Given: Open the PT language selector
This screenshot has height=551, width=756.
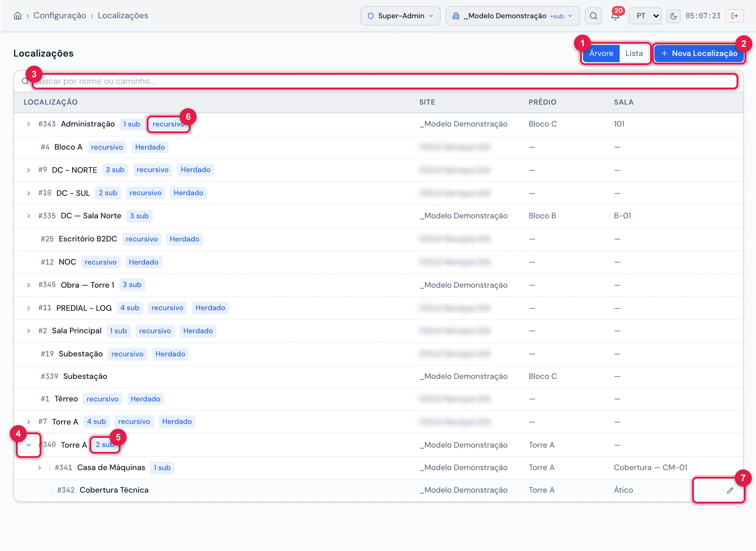Looking at the screenshot, I should pos(645,16).
